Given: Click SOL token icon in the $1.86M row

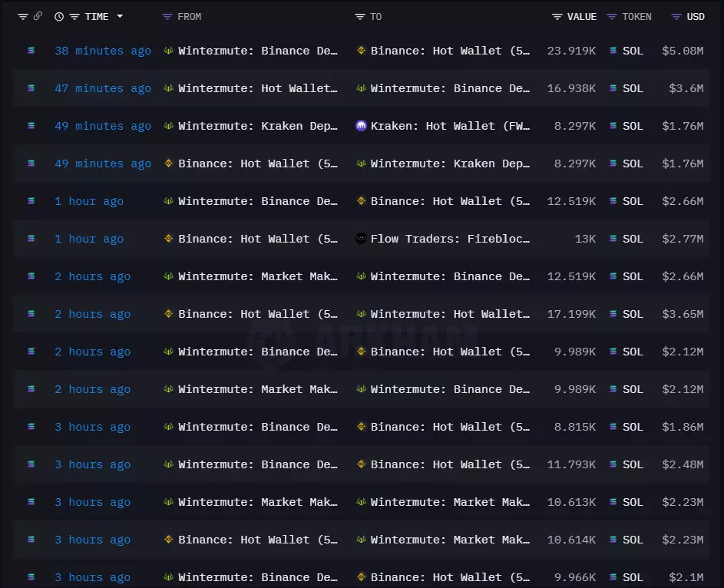Looking at the screenshot, I should point(613,427).
